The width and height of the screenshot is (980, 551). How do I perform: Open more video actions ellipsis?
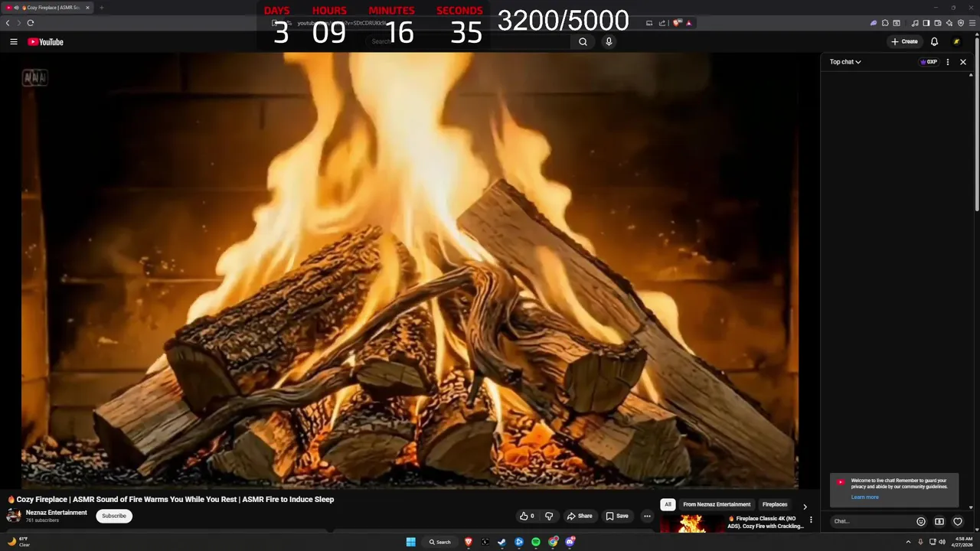coord(647,516)
